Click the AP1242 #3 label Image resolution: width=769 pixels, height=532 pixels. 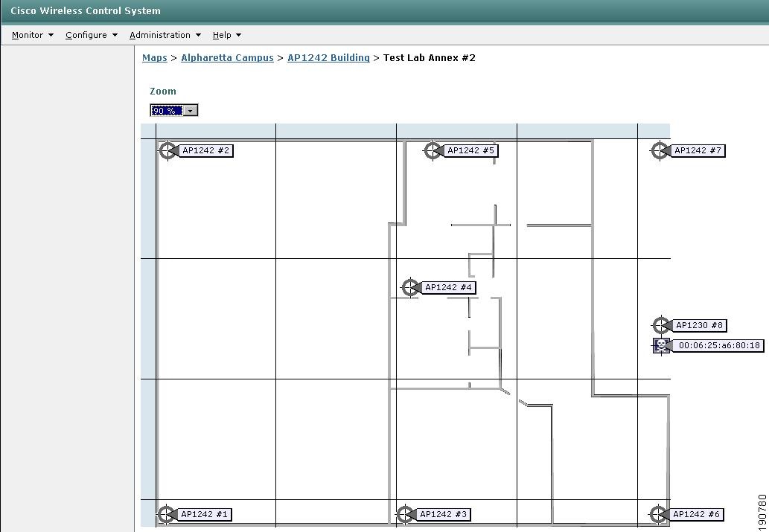click(x=444, y=514)
